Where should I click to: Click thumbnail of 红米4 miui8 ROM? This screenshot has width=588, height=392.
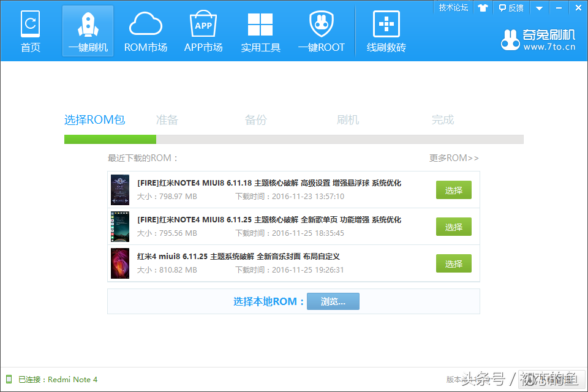tap(120, 263)
